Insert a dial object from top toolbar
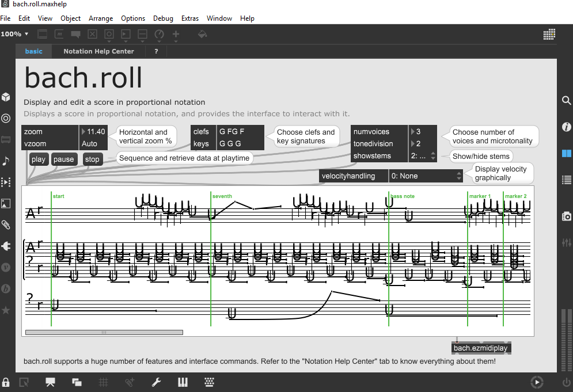 point(160,35)
